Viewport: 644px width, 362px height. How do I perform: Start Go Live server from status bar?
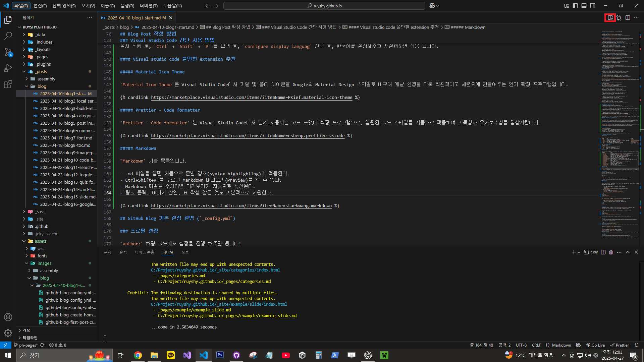coord(595,345)
